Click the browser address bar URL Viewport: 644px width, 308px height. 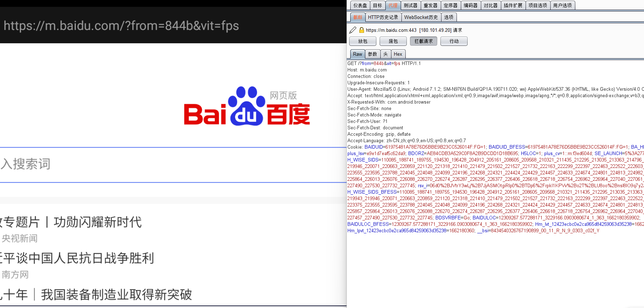[x=121, y=26]
